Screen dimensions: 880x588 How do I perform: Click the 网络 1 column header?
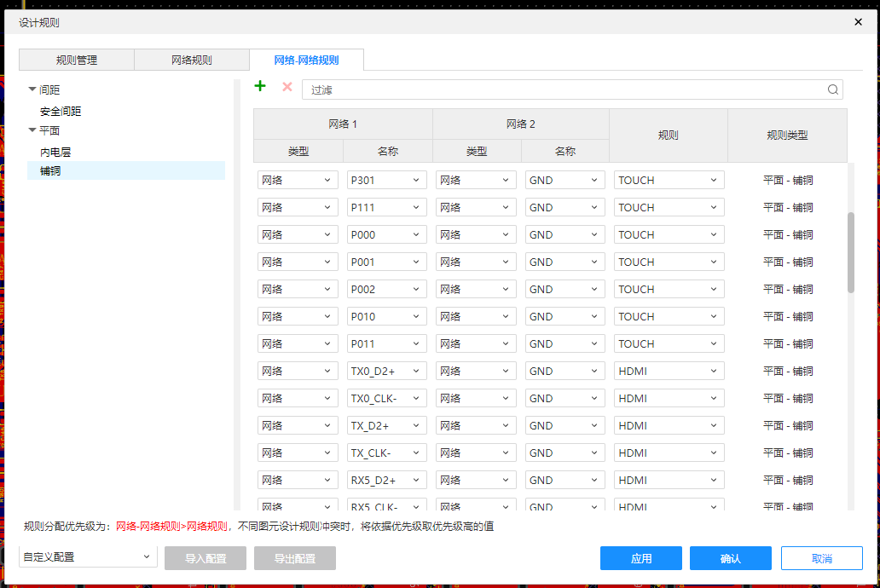[x=343, y=124]
